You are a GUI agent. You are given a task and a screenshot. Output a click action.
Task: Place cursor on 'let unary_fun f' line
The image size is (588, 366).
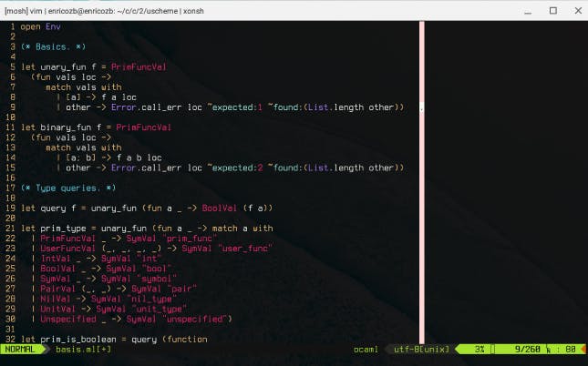tap(58, 67)
